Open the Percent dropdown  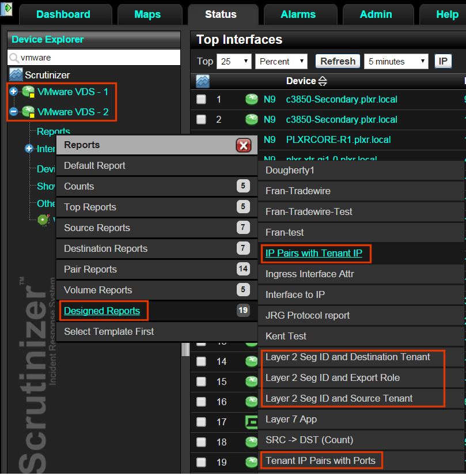[x=281, y=61]
